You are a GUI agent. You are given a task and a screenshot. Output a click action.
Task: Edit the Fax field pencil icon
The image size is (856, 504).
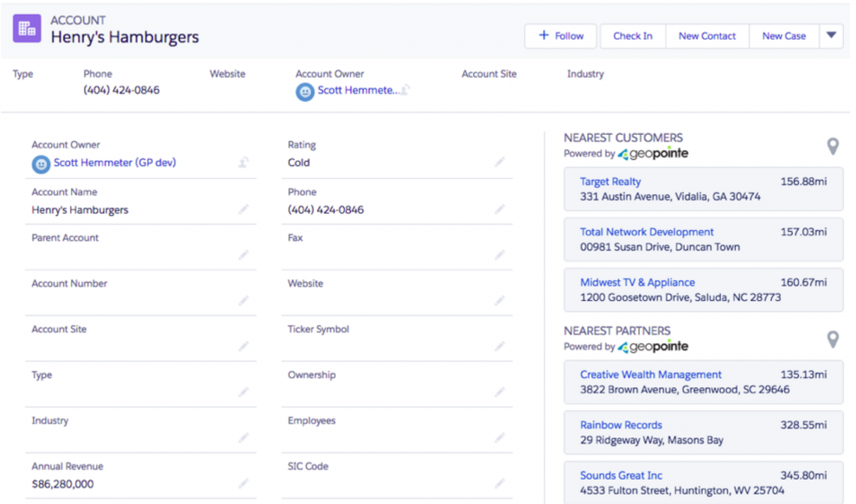click(500, 255)
